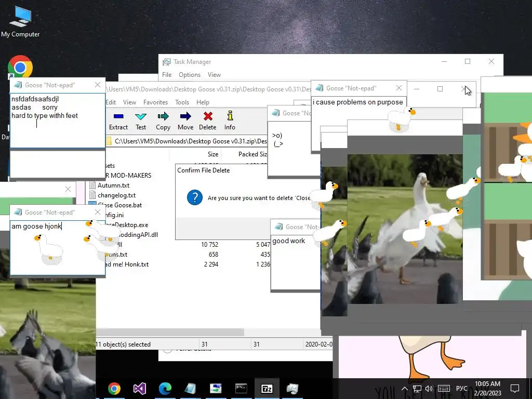
Task: Minimize the Task Manager window
Action: tap(444, 61)
